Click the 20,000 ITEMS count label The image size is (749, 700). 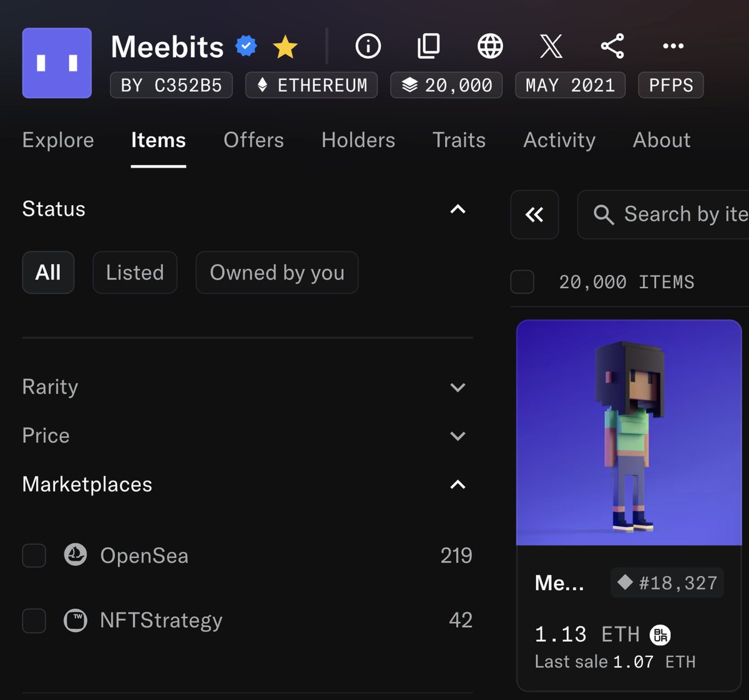coord(627,282)
